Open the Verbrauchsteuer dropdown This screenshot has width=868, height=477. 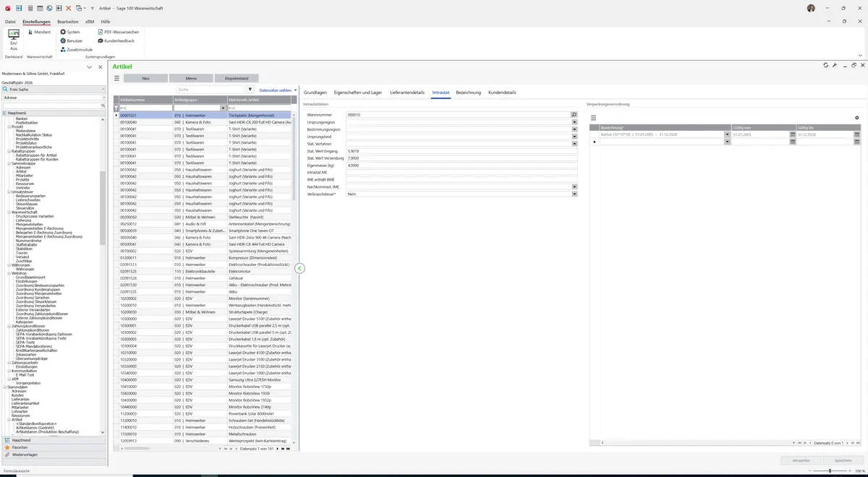pyautogui.click(x=574, y=194)
